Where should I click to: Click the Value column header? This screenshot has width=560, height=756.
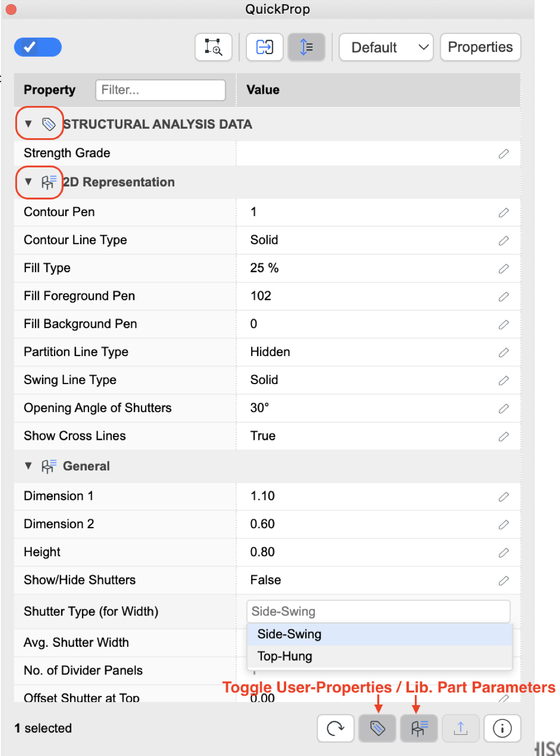(x=263, y=90)
